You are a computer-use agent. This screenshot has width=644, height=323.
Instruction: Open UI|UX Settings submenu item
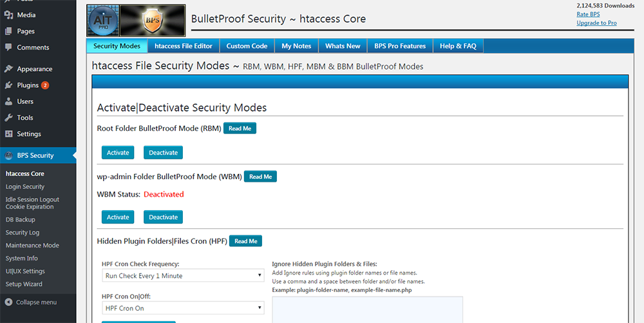(25, 271)
